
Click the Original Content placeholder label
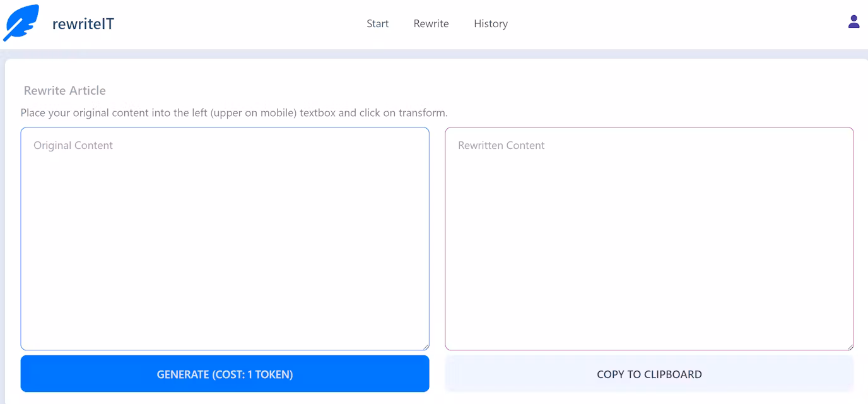72,145
